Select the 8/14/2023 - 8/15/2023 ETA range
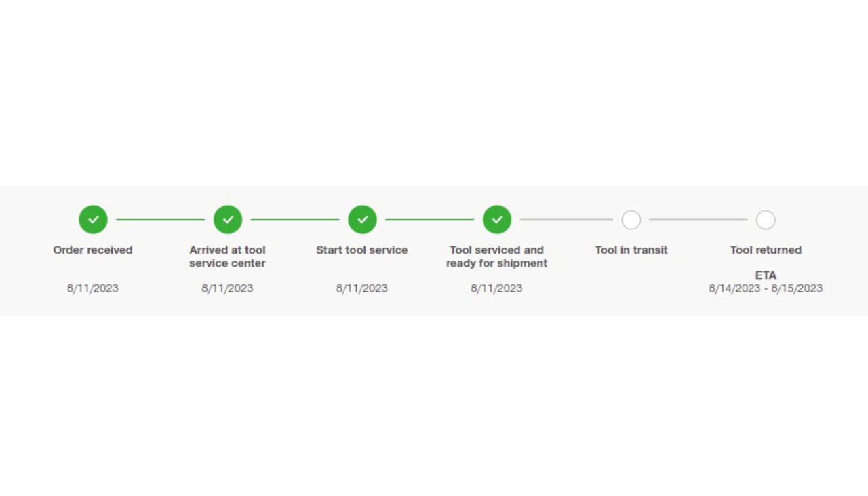 point(766,288)
